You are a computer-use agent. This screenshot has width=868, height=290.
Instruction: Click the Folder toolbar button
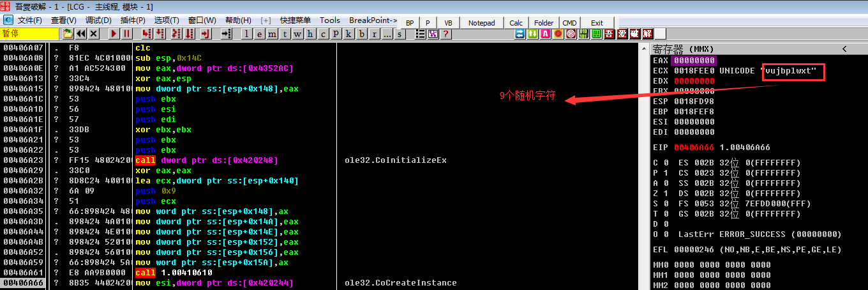pyautogui.click(x=544, y=23)
